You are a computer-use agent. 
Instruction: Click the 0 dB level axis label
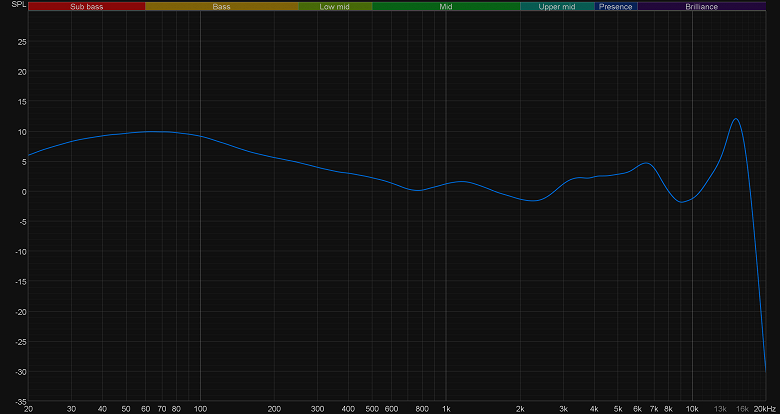click(x=24, y=192)
